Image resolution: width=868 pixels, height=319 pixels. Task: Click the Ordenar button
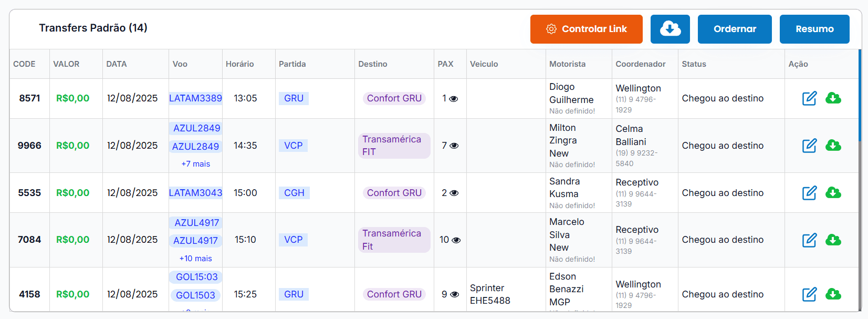click(735, 29)
